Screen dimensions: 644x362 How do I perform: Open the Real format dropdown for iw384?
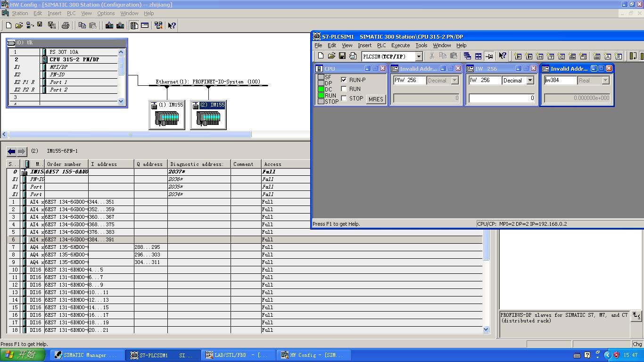[x=605, y=81]
